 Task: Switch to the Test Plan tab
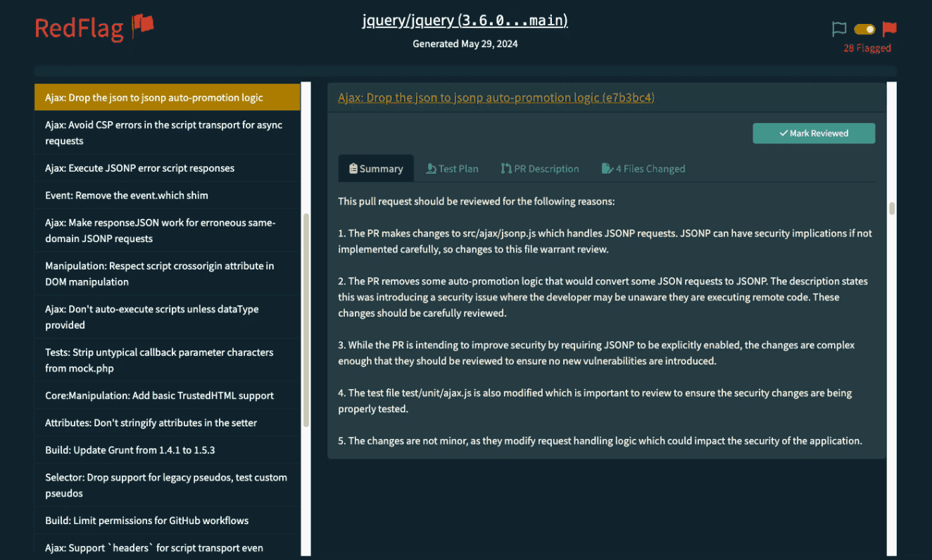pyautogui.click(x=458, y=169)
